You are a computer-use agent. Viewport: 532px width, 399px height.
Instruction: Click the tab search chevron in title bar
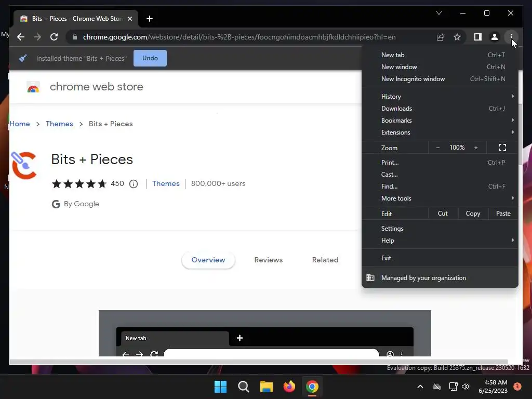(x=438, y=13)
